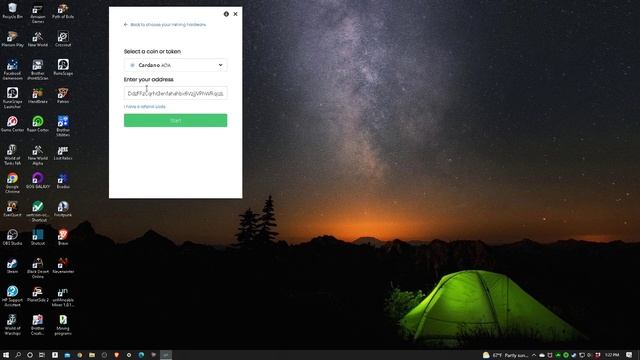Click the taskbar clock
This screenshot has width=640, height=360.
tap(612, 355)
